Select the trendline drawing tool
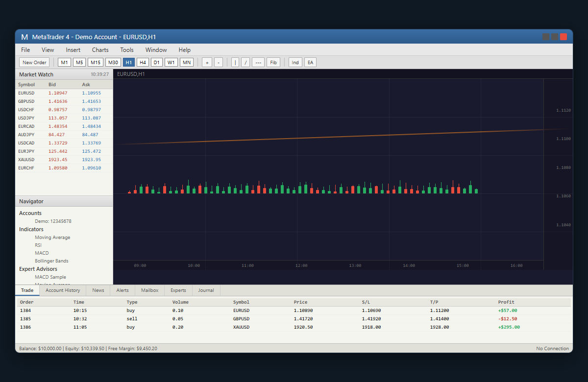Screen dimensions: 588x382 (245, 62)
